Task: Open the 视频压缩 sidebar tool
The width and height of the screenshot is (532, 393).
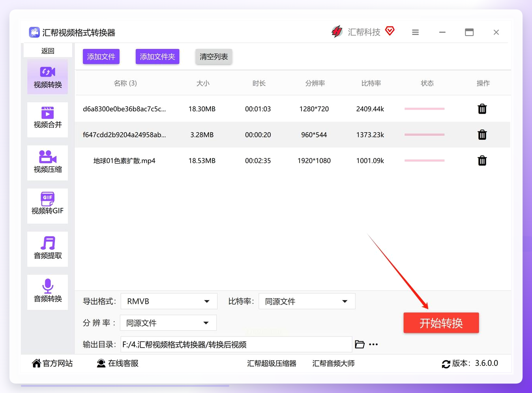Action: [x=47, y=163]
